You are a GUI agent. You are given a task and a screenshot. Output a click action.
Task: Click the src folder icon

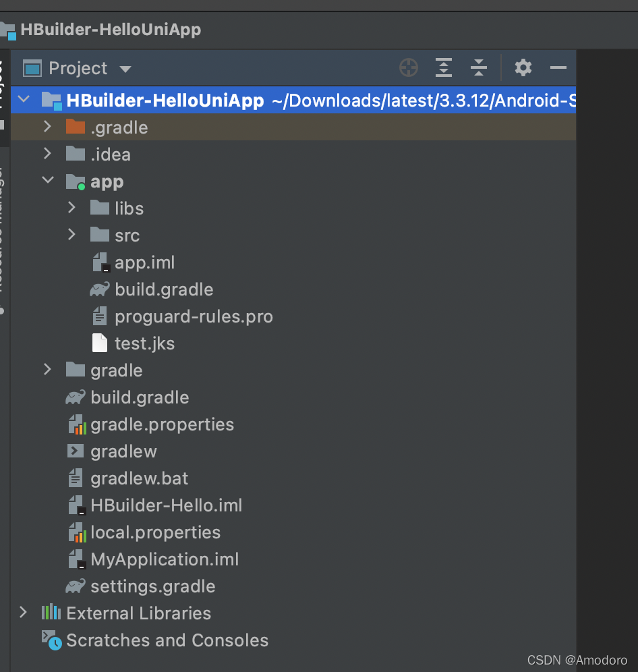coord(100,235)
